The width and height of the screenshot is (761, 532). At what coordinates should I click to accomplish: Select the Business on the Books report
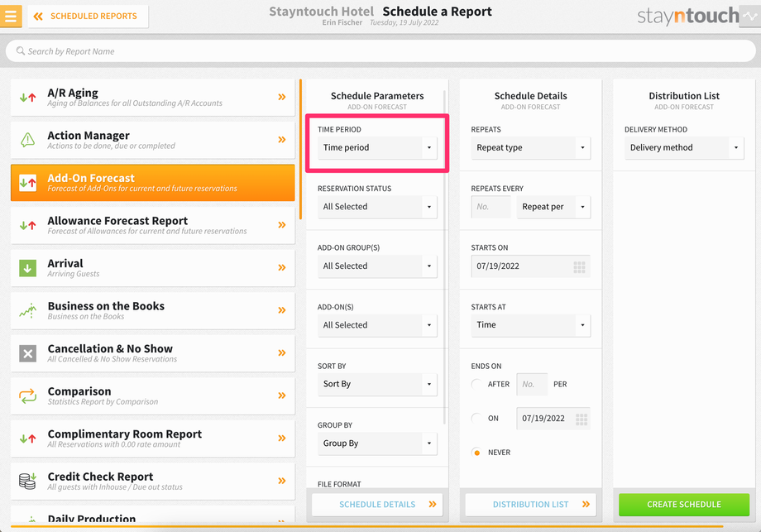pos(152,310)
